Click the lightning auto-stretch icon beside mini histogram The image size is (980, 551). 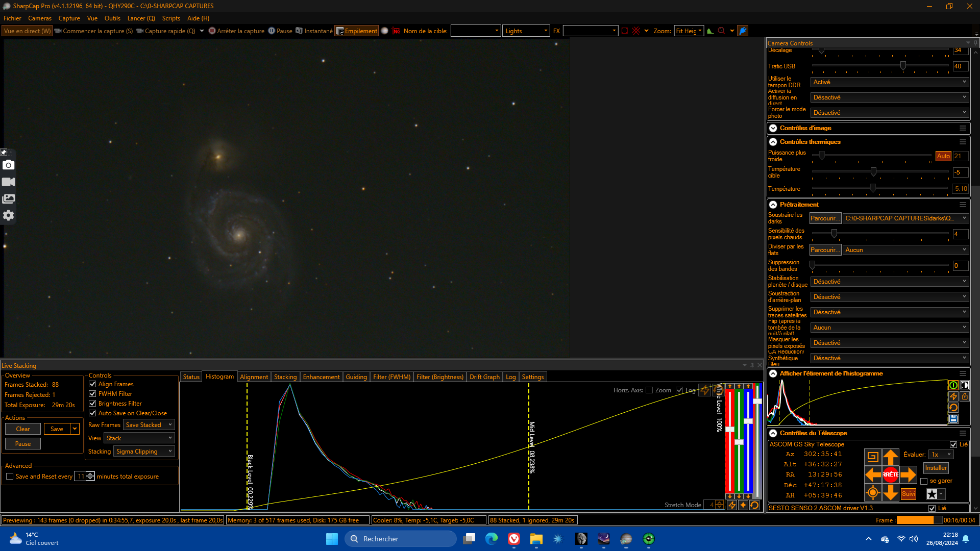point(953,396)
